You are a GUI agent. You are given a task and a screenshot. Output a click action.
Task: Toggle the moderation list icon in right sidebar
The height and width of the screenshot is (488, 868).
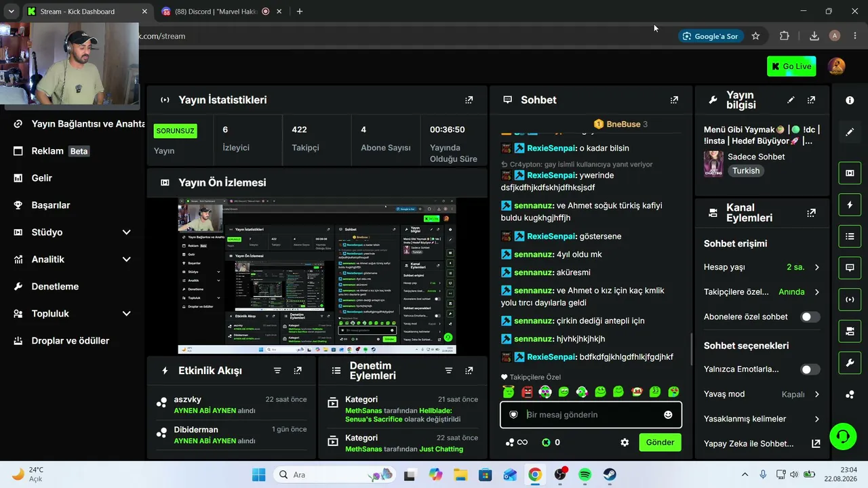click(850, 237)
